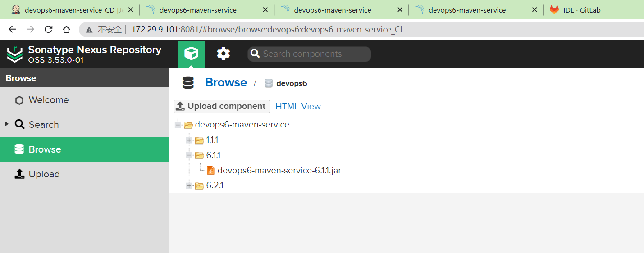Click the Sonatype Nexus Repository title text
This screenshot has width=644, height=253.
click(95, 50)
